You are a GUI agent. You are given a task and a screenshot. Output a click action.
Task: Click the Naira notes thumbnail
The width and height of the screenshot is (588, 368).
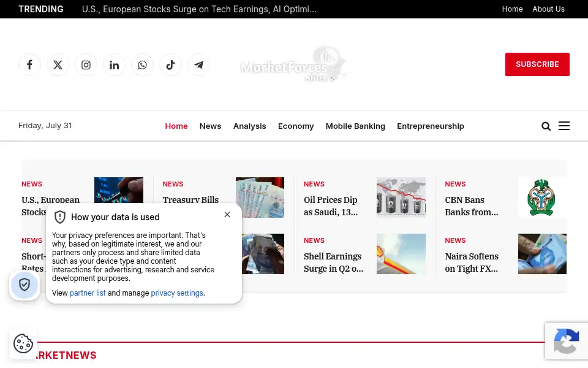[542, 254]
